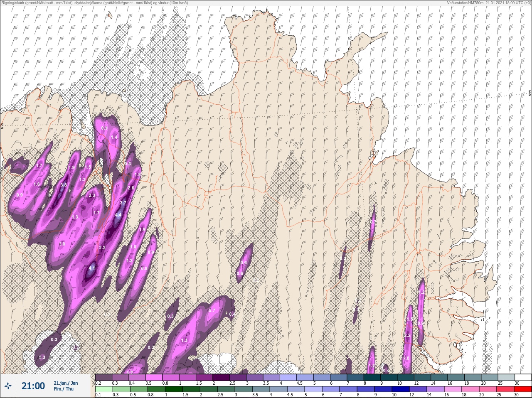
Task: Click the 1.4 precipitation value on the map
Action: click(x=114, y=137)
